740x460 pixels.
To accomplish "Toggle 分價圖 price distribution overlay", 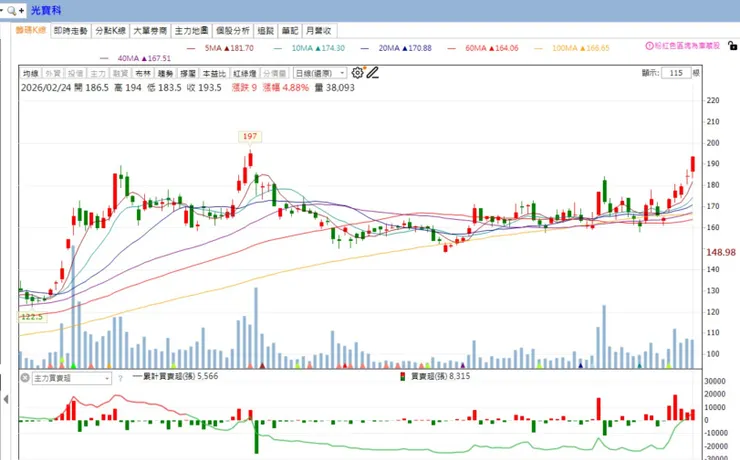I will click(x=275, y=74).
